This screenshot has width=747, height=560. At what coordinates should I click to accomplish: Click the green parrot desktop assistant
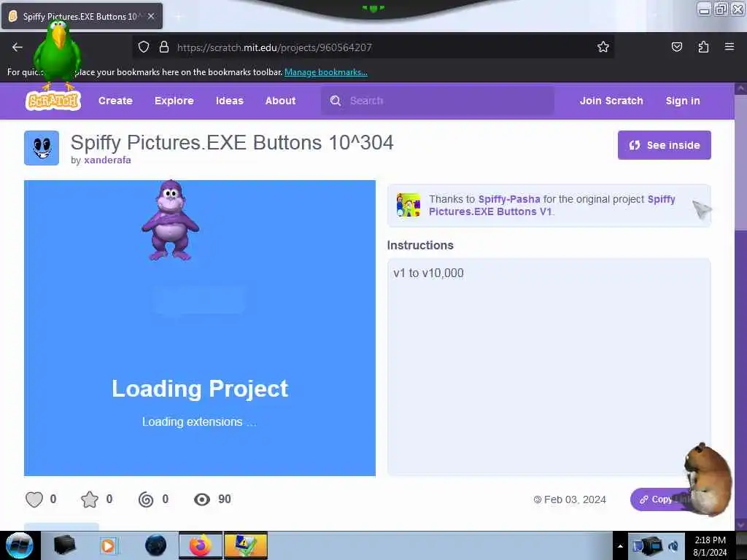[57, 55]
